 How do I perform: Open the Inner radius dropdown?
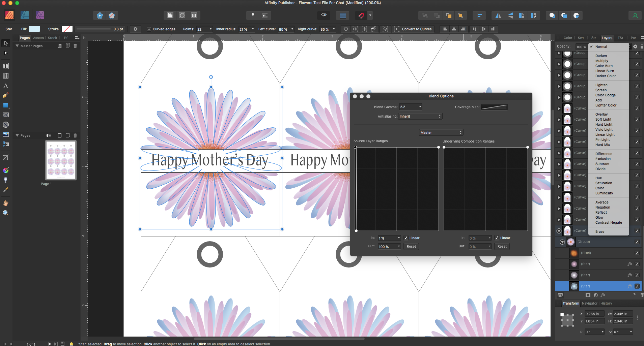tap(253, 29)
